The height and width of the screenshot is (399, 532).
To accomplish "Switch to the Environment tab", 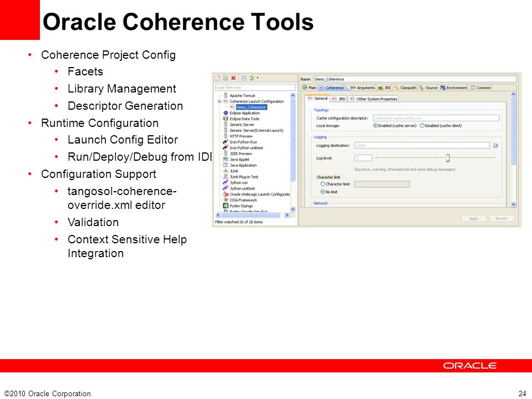I will click(x=454, y=88).
